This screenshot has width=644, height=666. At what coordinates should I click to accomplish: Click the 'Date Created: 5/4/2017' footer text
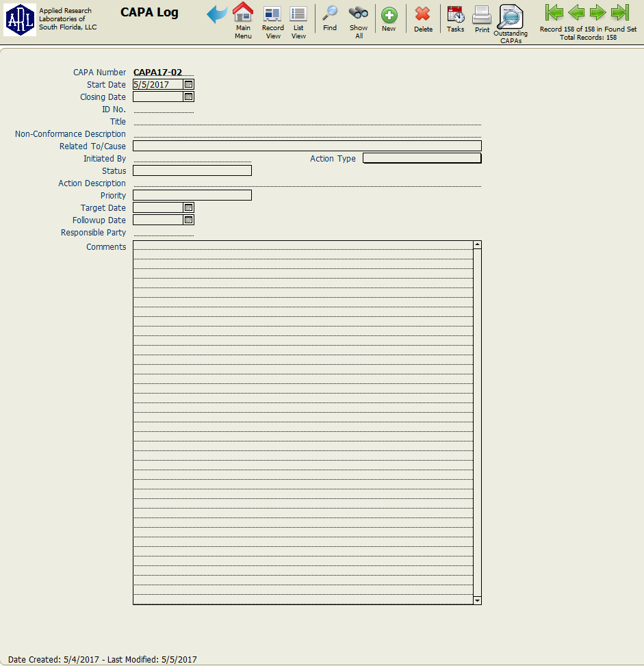click(53, 660)
